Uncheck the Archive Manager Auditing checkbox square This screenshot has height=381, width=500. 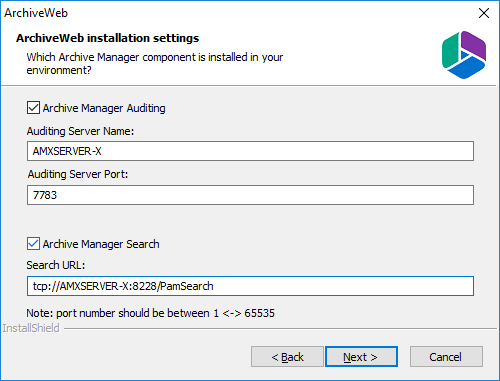(x=33, y=108)
